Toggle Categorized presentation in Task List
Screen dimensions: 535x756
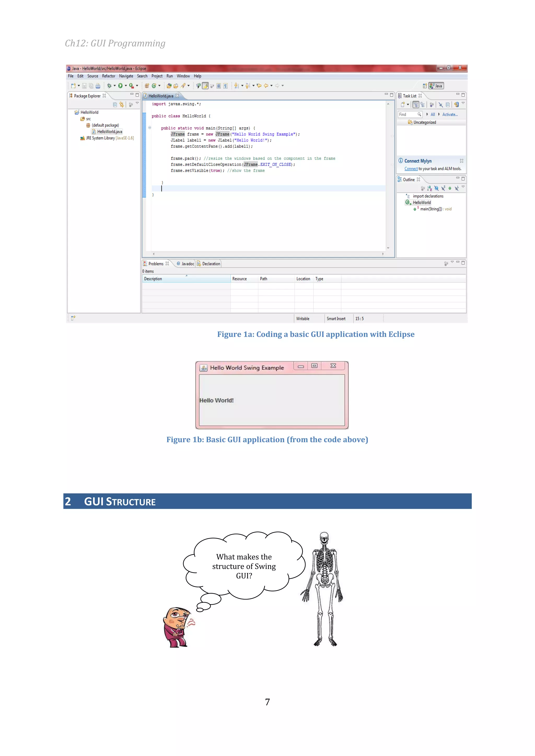[416, 105]
